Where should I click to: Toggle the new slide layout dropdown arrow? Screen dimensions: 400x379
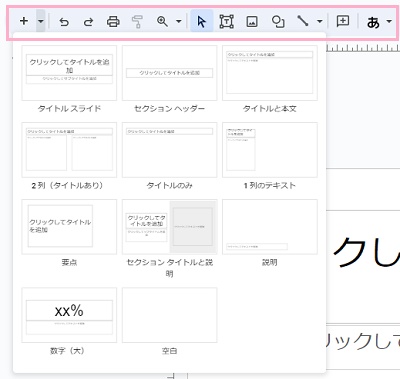point(41,21)
